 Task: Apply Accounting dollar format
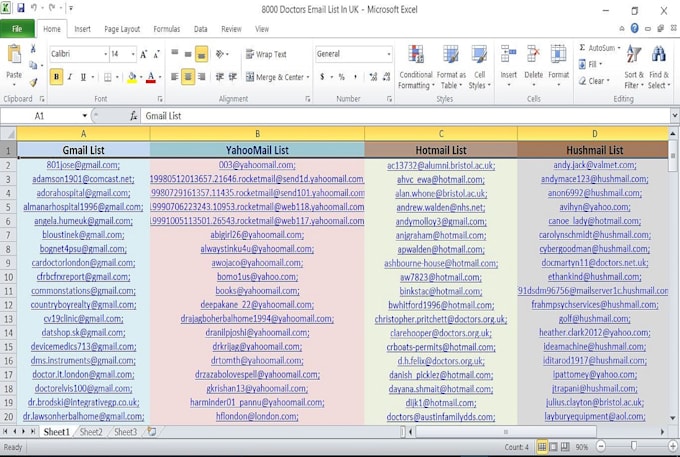(322, 77)
